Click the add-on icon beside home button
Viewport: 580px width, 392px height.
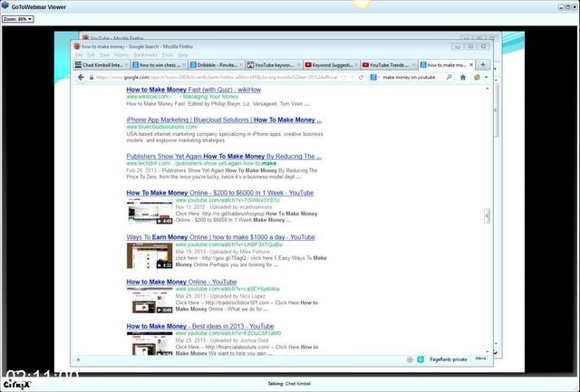(477, 77)
